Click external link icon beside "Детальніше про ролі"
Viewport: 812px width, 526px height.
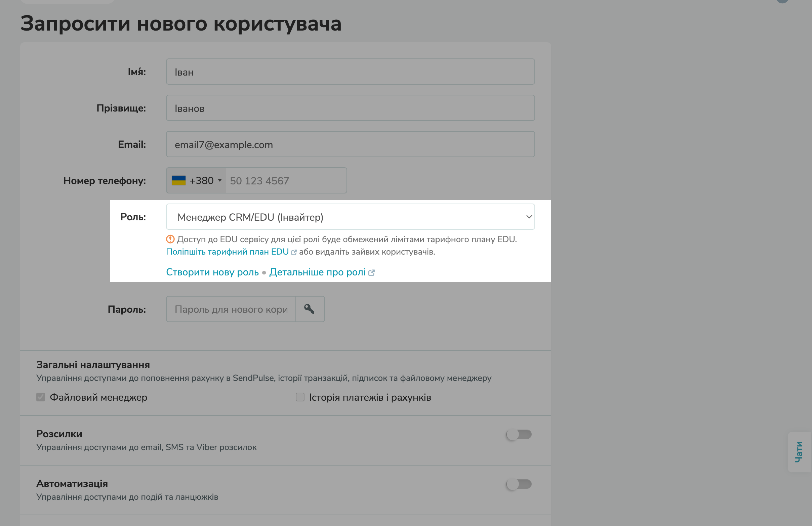372,272
